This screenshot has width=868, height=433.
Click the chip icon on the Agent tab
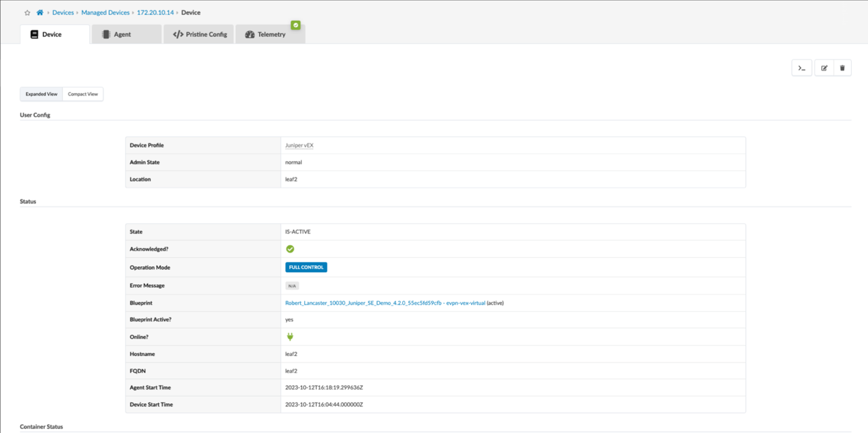coord(106,34)
